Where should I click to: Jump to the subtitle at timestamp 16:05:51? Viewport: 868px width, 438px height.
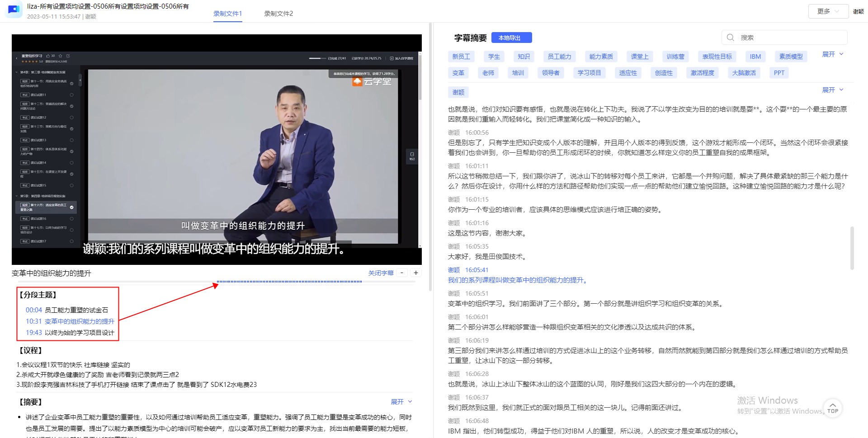(x=477, y=293)
